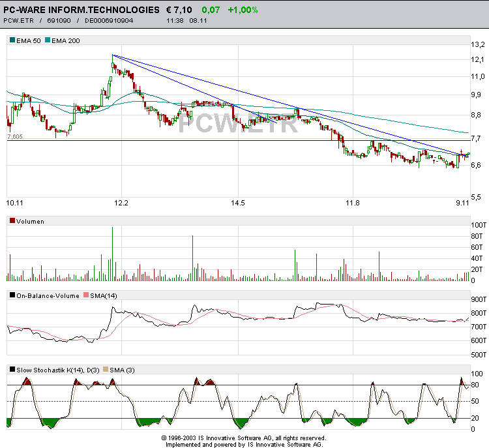Click the PC-WARE INFORM.TECHNOLOGIES title
The image size is (489, 448).
pyautogui.click(x=81, y=10)
